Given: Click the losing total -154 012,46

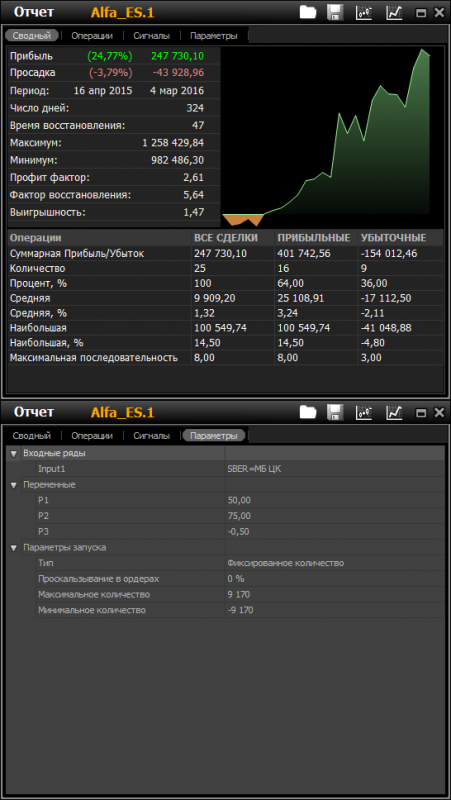Looking at the screenshot, I should [x=389, y=253].
